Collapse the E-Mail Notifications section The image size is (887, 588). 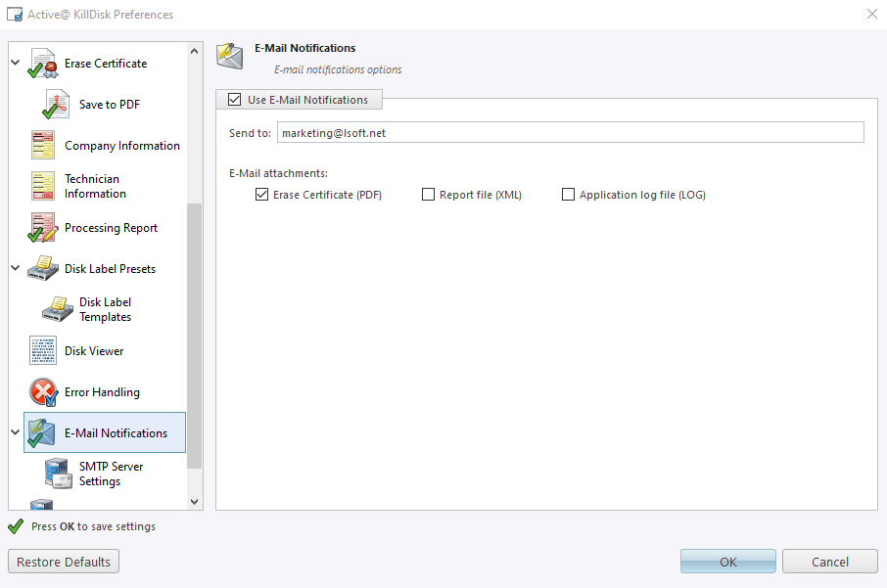pos(14,432)
